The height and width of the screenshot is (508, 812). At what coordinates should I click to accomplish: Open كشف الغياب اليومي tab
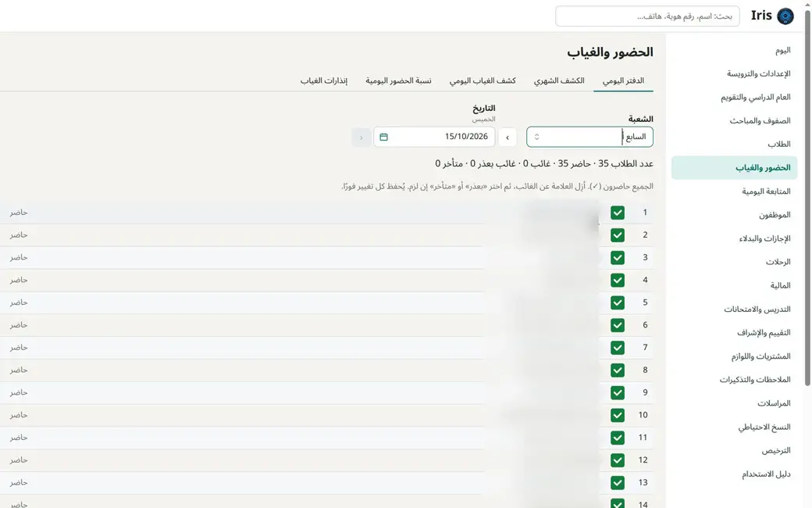(x=483, y=80)
